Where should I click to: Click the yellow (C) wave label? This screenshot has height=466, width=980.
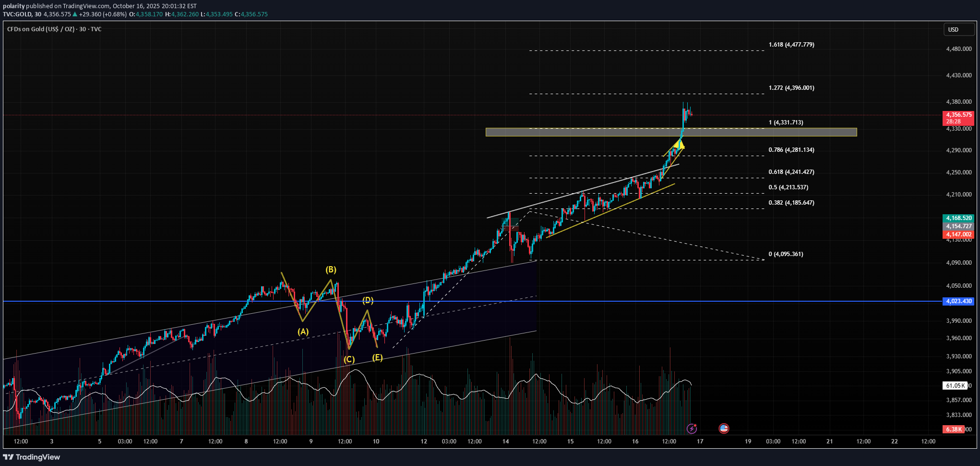pyautogui.click(x=349, y=359)
